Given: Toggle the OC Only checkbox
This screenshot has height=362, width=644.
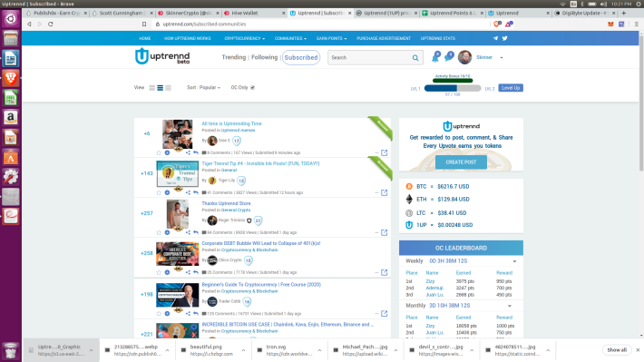Looking at the screenshot, I should click(x=252, y=87).
